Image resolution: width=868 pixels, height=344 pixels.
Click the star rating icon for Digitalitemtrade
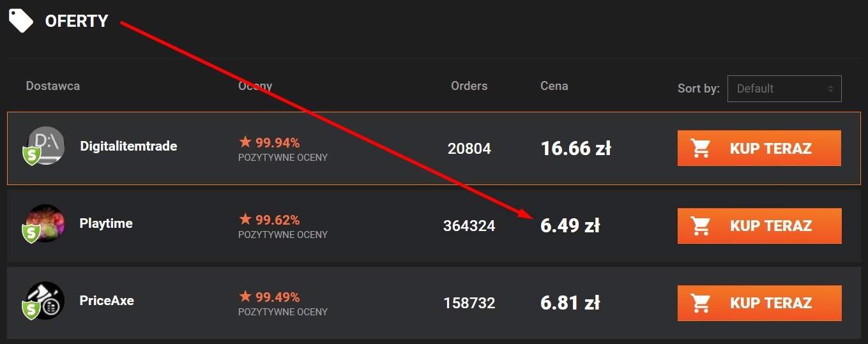click(245, 142)
